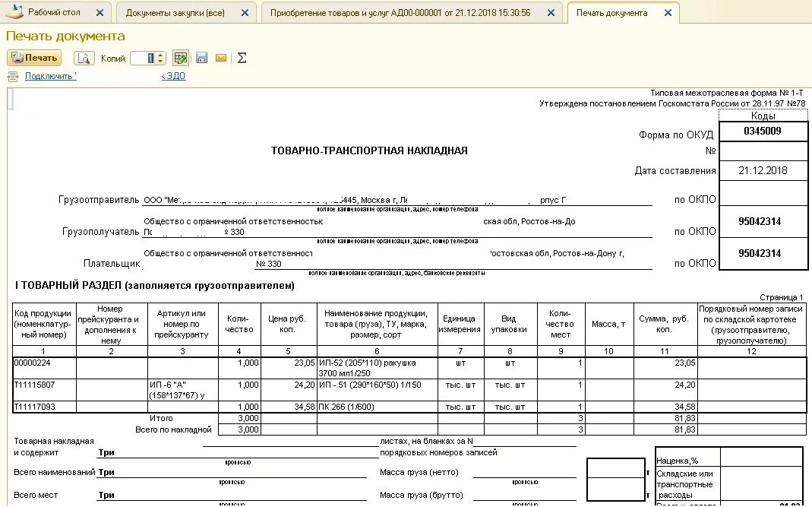This screenshot has height=507, width=812.
Task: Close the Документы закупки (все) tab
Action: pos(245,13)
